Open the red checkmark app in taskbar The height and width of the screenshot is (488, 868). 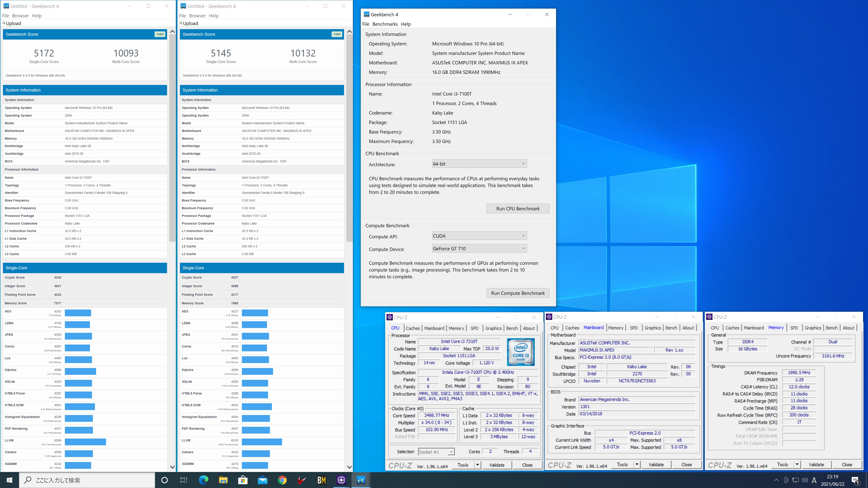point(302,480)
